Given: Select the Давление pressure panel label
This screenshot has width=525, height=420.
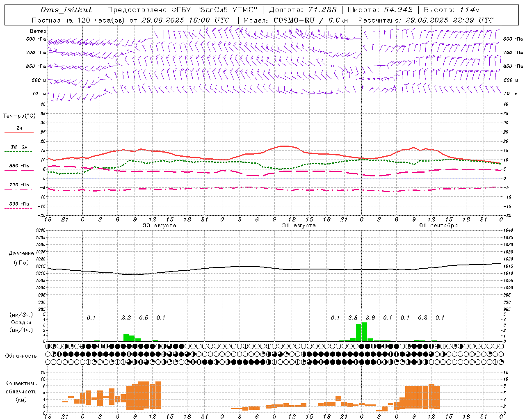Looking at the screenshot, I should click(21, 253).
